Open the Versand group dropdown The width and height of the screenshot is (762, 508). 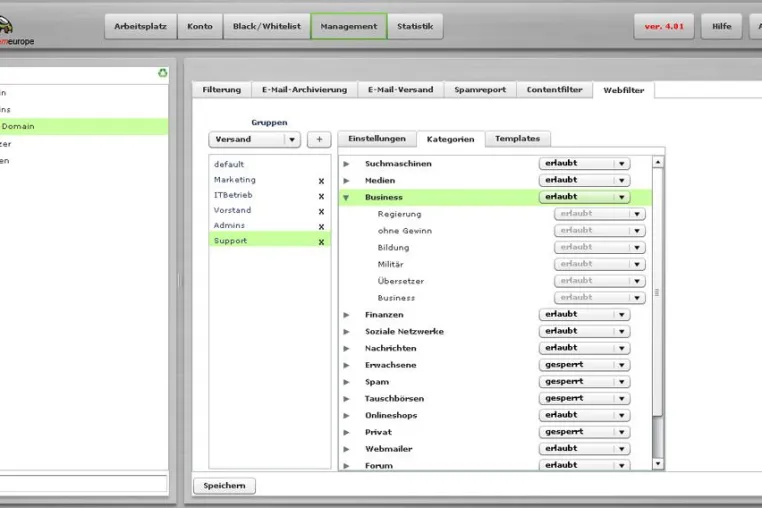(255, 140)
